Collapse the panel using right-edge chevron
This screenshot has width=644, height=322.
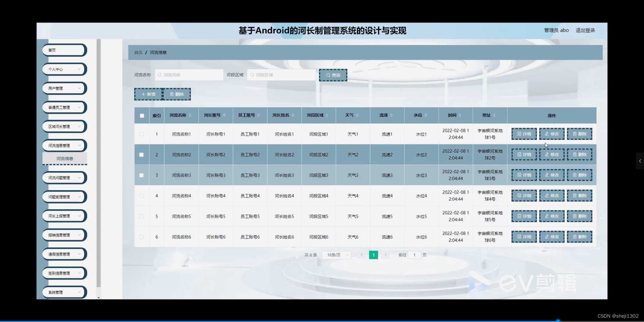tap(640, 161)
